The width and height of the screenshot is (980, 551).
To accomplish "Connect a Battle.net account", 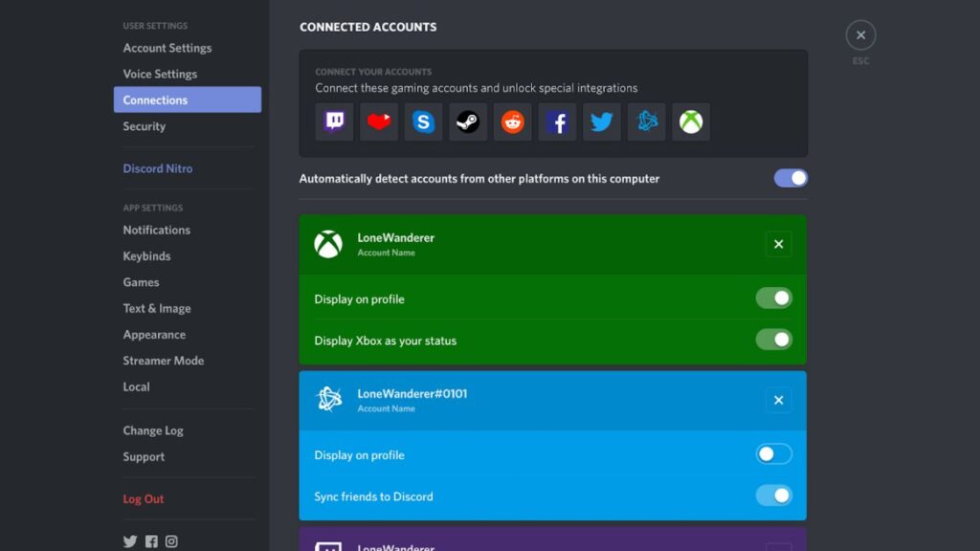I will click(646, 121).
